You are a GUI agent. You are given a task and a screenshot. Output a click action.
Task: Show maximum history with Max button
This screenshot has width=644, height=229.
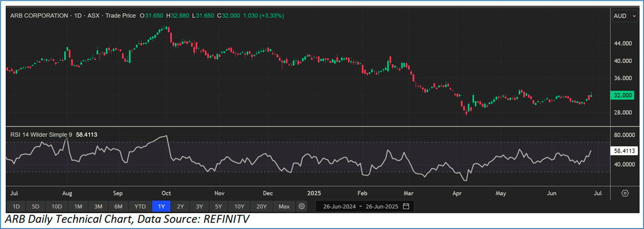pos(284,207)
